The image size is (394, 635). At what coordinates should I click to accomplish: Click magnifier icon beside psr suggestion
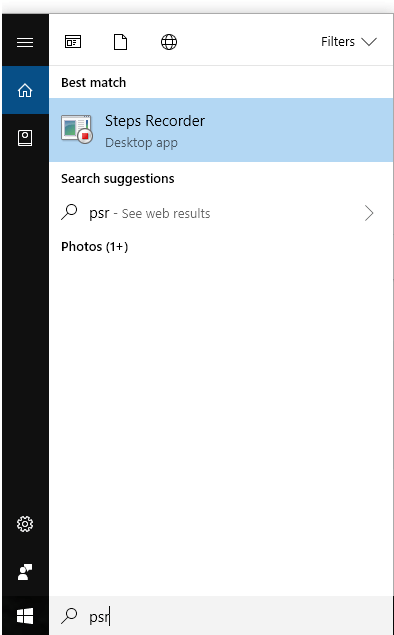(x=69, y=212)
